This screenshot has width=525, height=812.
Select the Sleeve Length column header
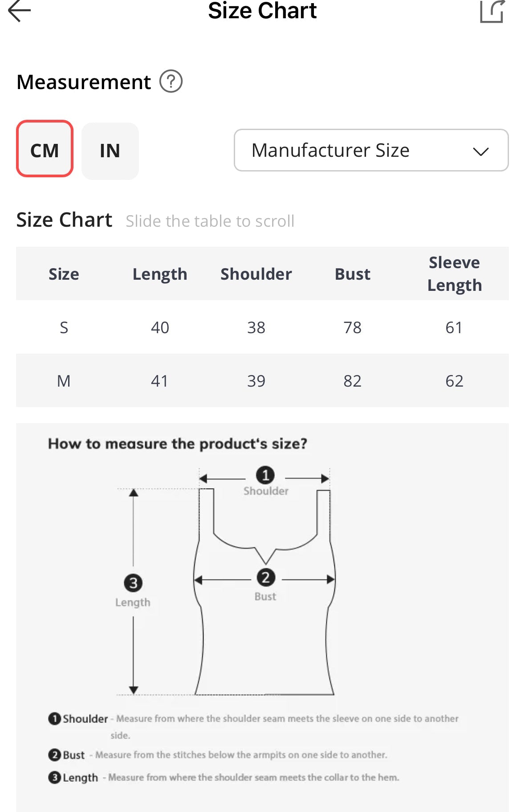(x=454, y=274)
